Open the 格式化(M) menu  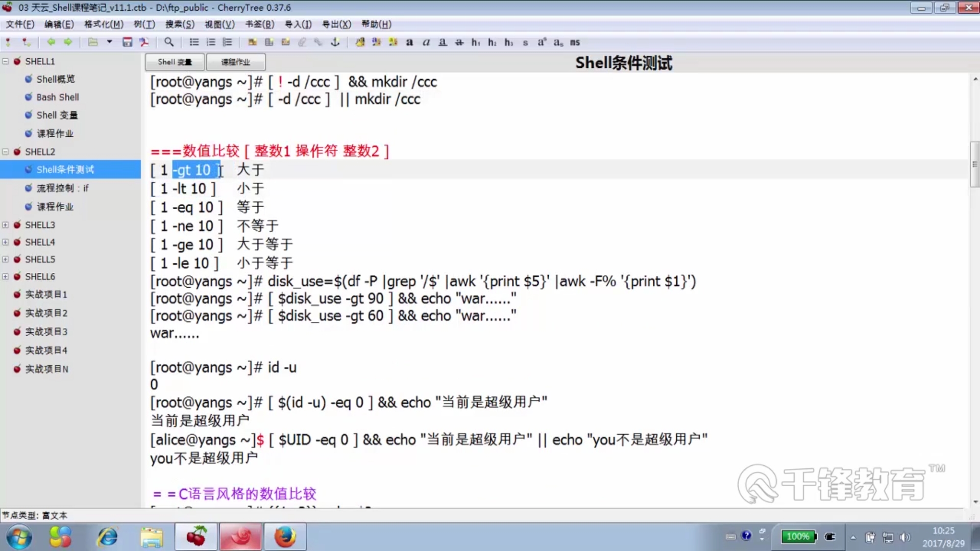pos(104,24)
